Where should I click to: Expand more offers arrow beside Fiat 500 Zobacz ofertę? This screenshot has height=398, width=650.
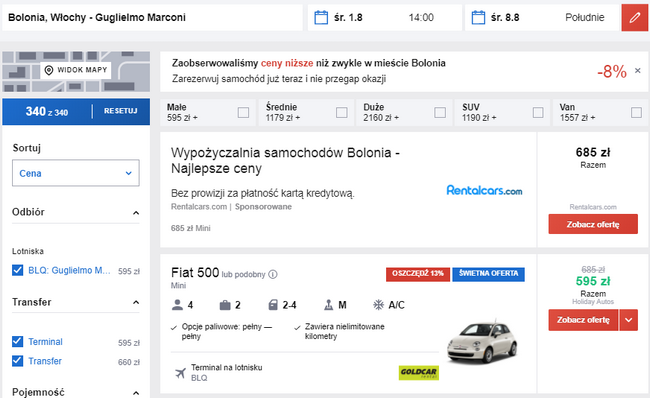629,320
